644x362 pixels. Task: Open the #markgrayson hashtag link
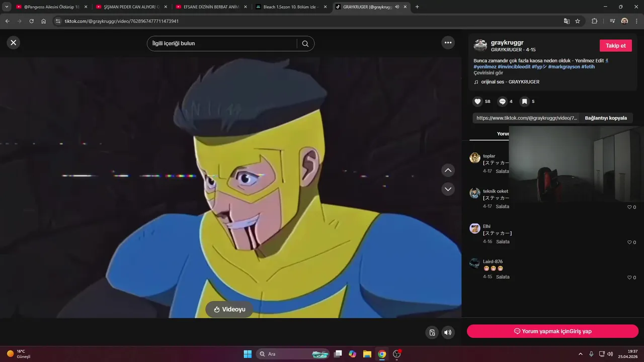point(564,67)
